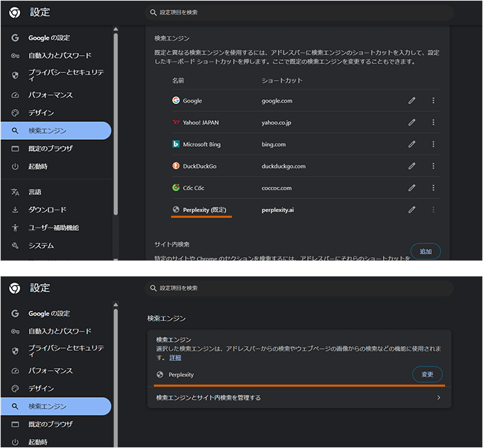Click the globe icon beside Perplexity (既定)
The image size is (483, 448).
pos(176,210)
